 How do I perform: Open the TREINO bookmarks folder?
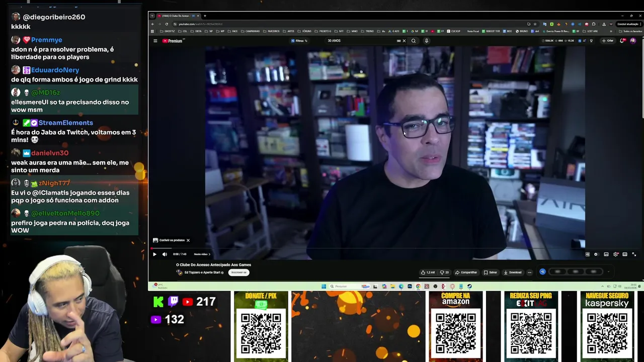(x=367, y=31)
